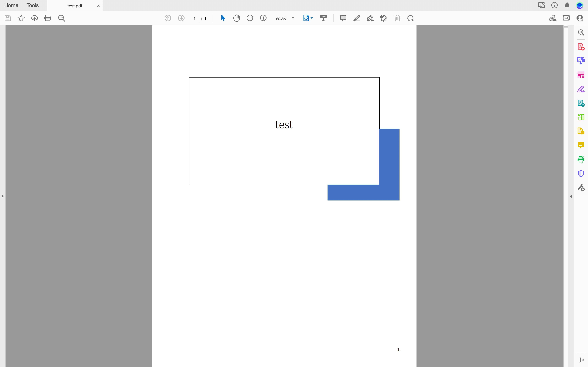
Task: Activate the arrow Selection tool
Action: coord(223,18)
